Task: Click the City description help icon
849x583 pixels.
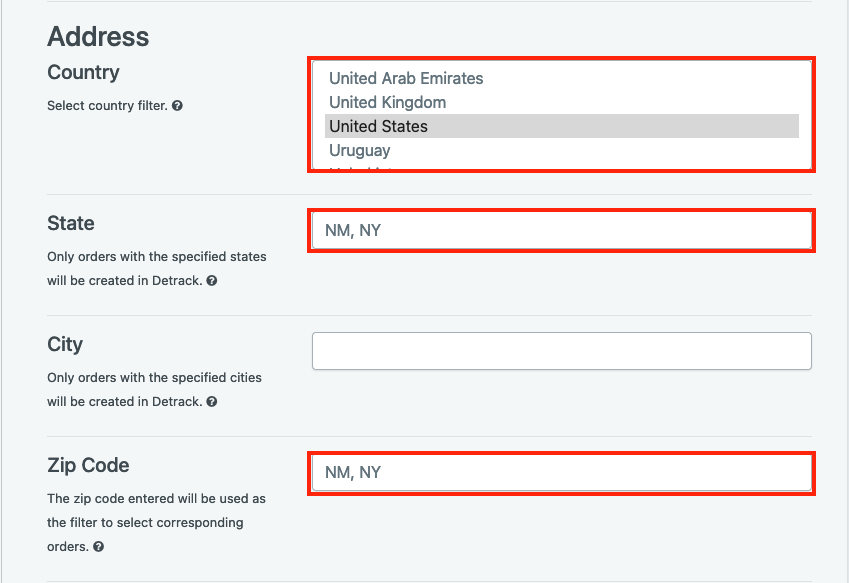Action: [212, 402]
